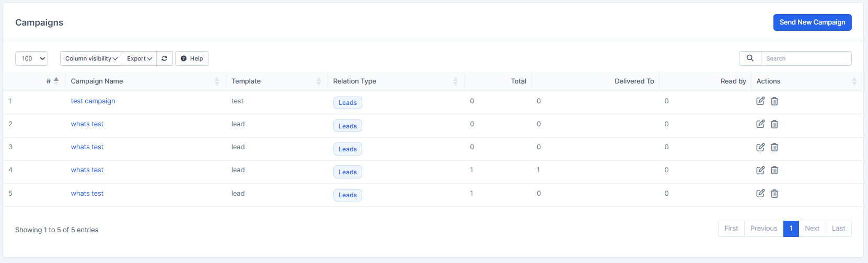Delete the campaign in row 5
Viewport: 868px width, 263px height.
click(774, 194)
